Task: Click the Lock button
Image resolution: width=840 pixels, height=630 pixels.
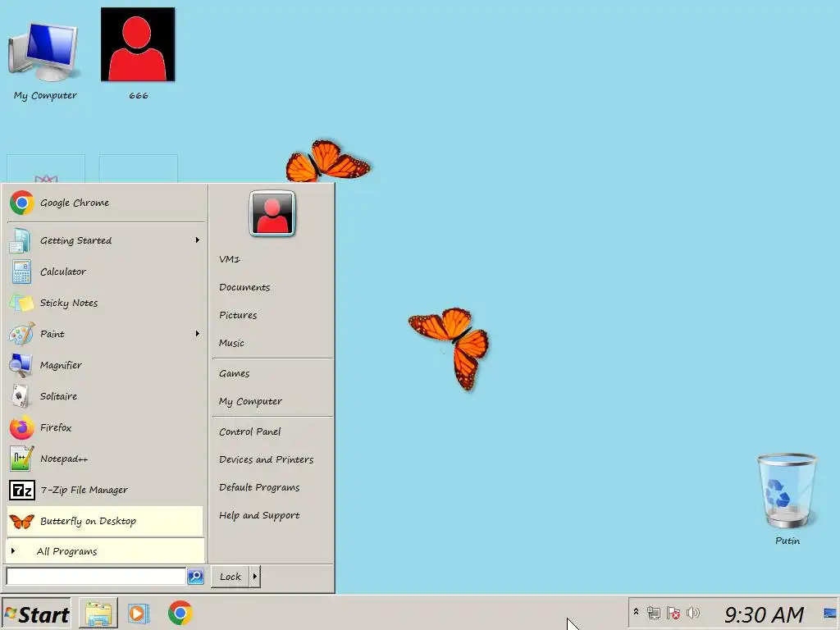Action: tap(231, 577)
